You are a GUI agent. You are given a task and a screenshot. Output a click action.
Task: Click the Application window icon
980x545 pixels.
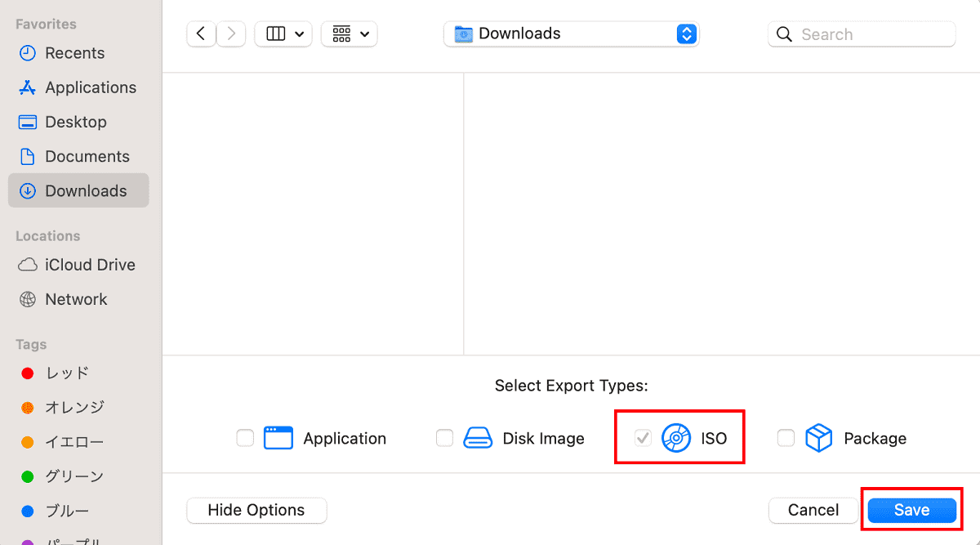[278, 438]
